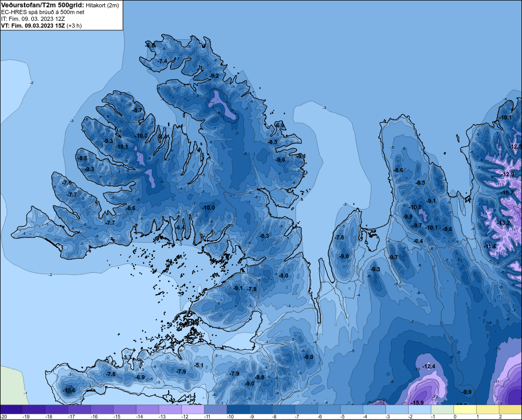This screenshot has height=420, width=522.
Task: Select the -8.1 coastal temperature value
Action: click(x=301, y=156)
